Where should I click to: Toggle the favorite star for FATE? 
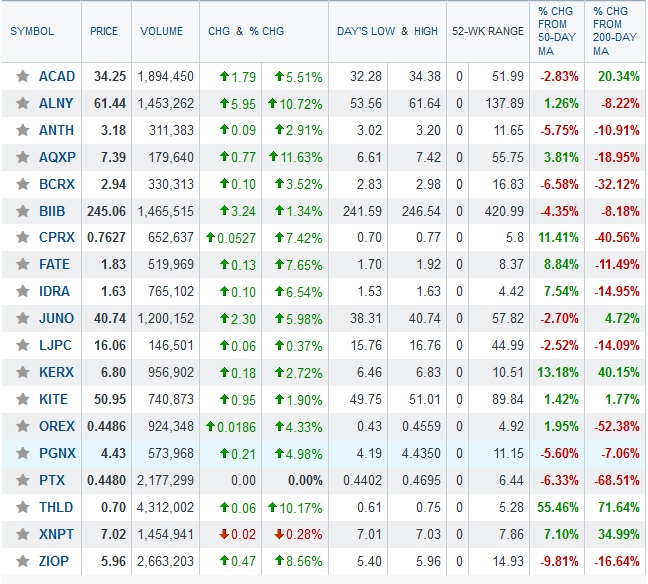23,264
